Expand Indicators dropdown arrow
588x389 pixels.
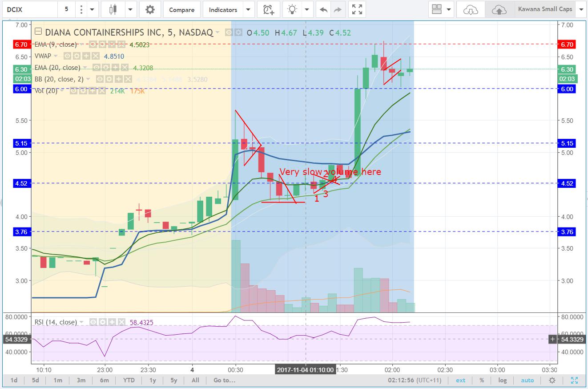pos(249,9)
